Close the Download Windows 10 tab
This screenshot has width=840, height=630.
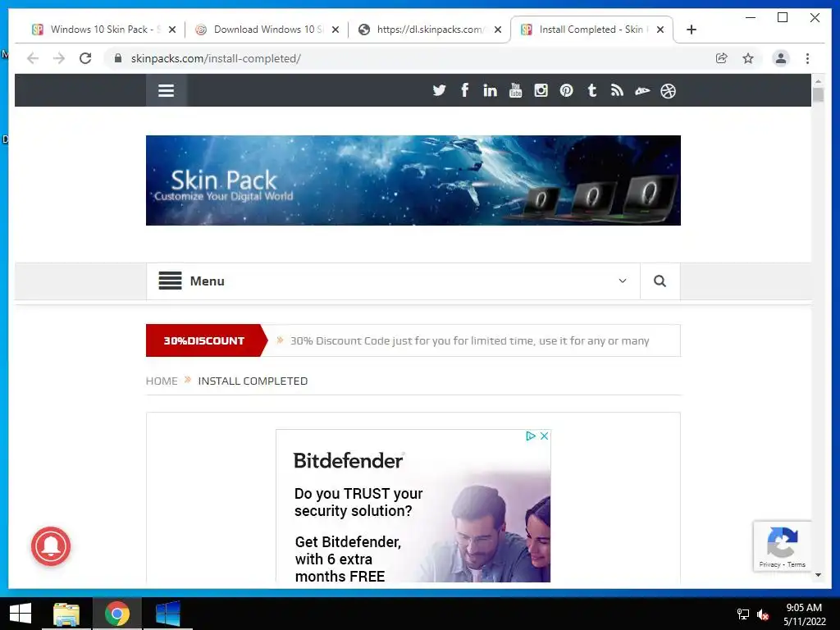[336, 30]
